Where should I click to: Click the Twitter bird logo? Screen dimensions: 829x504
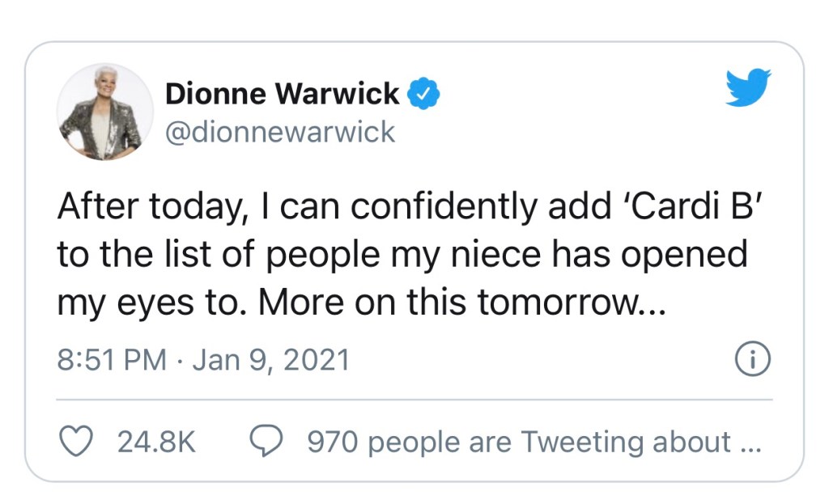point(748,88)
